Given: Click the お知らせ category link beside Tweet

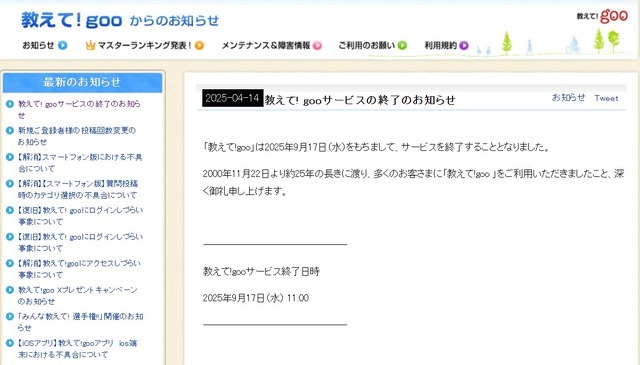Looking at the screenshot, I should pos(568,98).
